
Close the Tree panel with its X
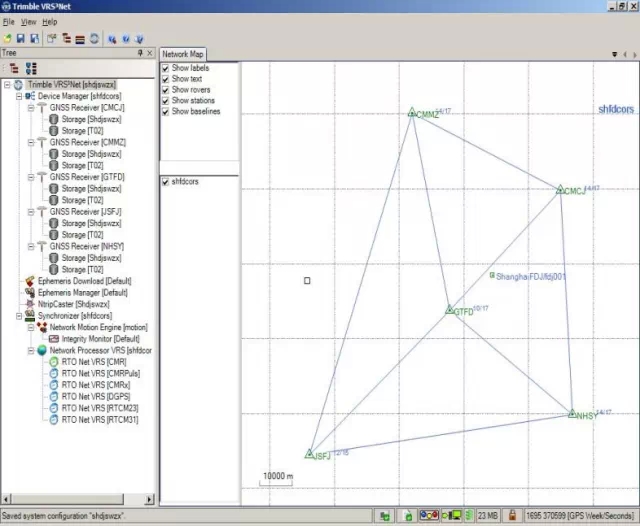[x=150, y=53]
